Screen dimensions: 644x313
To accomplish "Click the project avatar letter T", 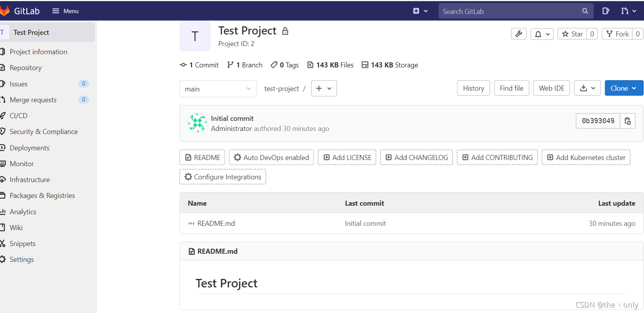I will tap(195, 36).
